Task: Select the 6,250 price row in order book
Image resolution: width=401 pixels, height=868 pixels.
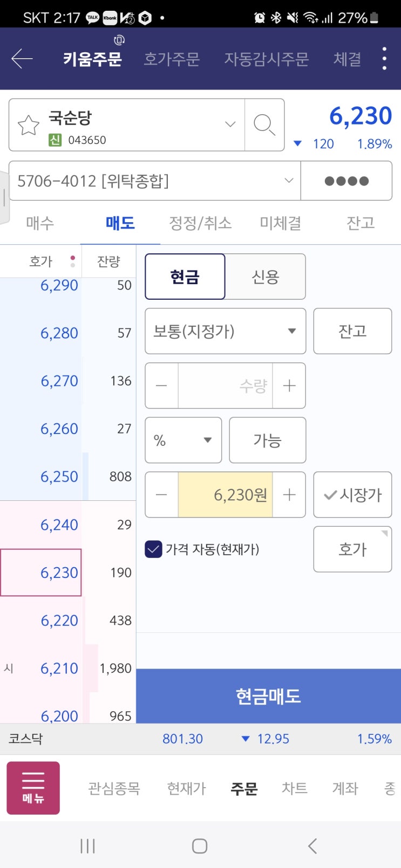Action: [59, 477]
